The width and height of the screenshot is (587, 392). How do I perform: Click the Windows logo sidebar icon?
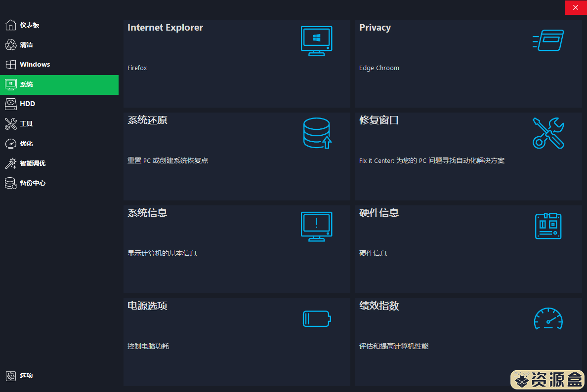(x=10, y=64)
